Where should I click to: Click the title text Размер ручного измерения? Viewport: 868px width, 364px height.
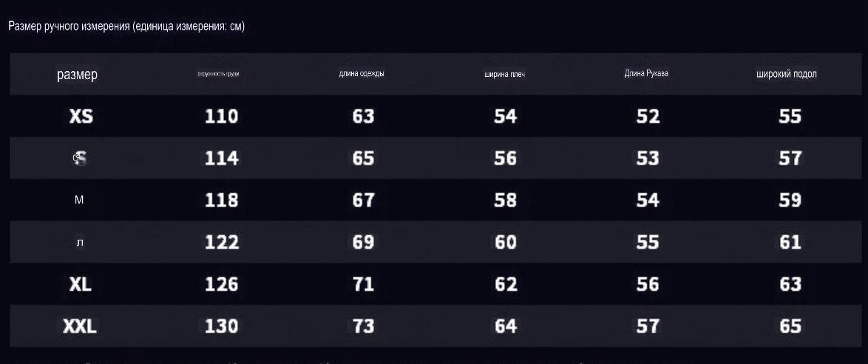[x=69, y=27]
